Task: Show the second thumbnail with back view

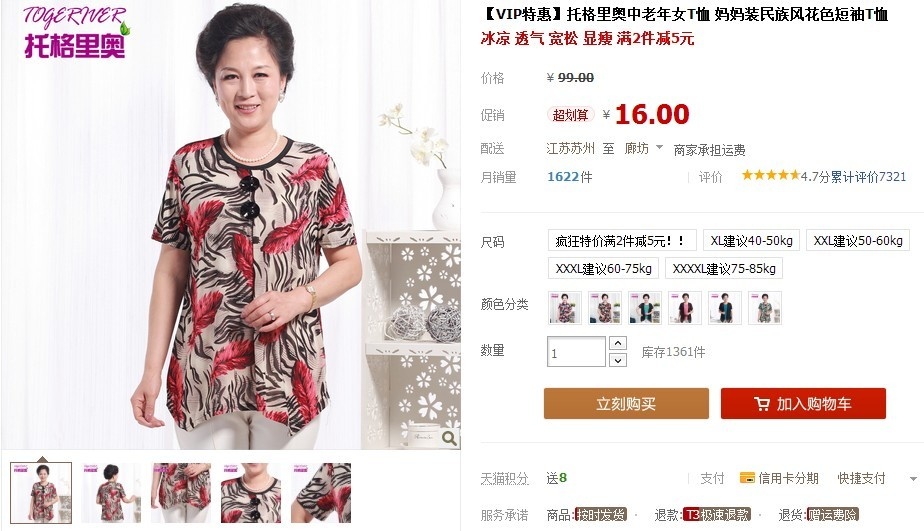Action: [x=111, y=493]
